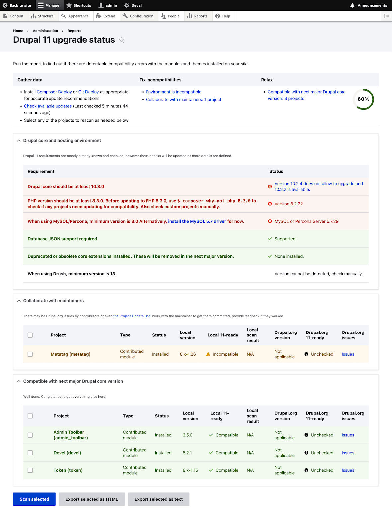Click the Scan selected button
392x532 pixels.
34,499
